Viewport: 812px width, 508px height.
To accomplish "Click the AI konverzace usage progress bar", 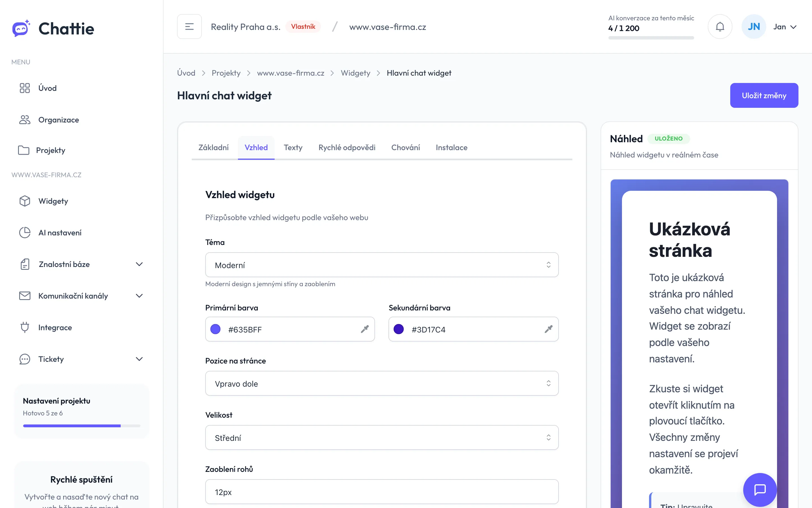I will (651, 38).
